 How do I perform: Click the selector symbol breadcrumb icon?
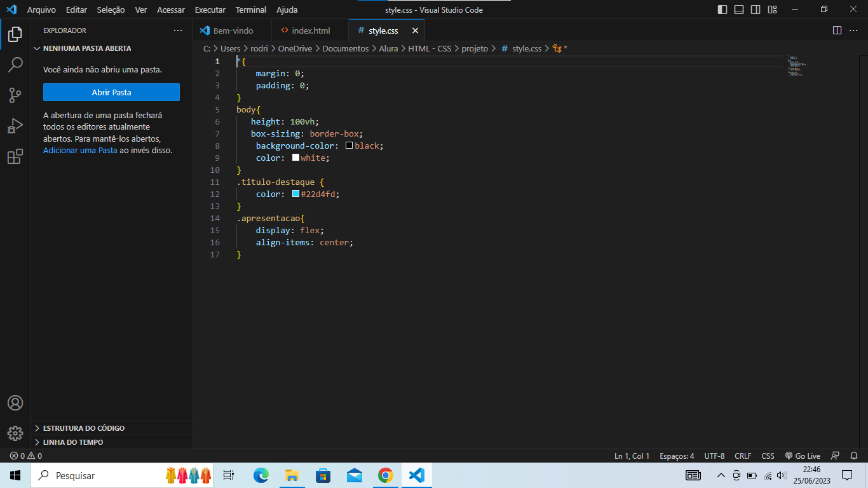[557, 48]
